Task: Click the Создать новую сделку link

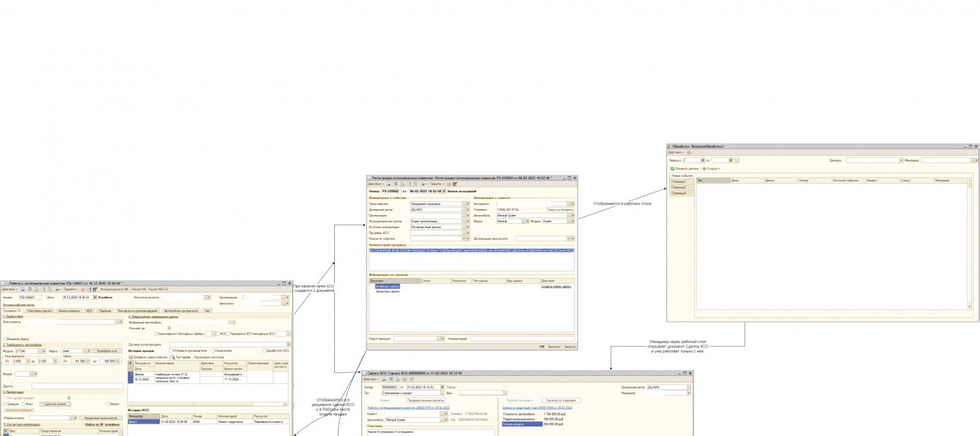Action: click(x=556, y=286)
